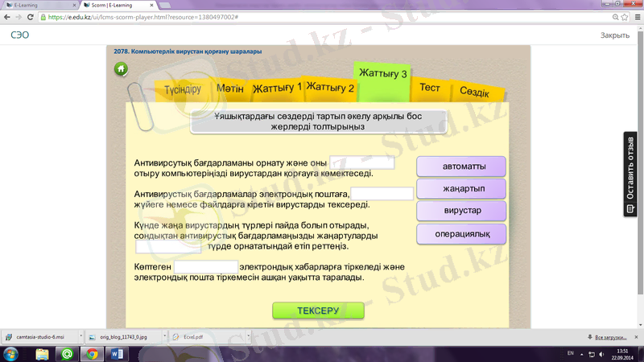Viewport: 644px width, 362px height.
Task: Select the Сөздік tab
Action: coord(474,93)
